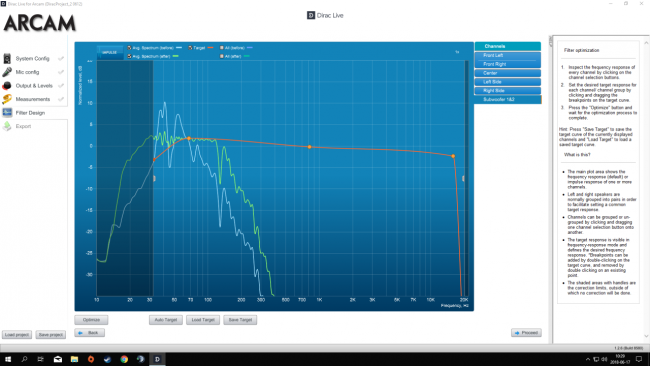Go Back to the previous step
Viewport: 650px width, 366px height.
point(90,333)
